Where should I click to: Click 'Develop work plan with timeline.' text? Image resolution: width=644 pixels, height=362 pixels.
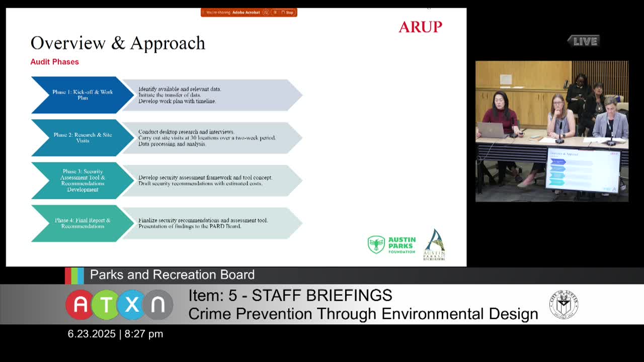tap(177, 101)
